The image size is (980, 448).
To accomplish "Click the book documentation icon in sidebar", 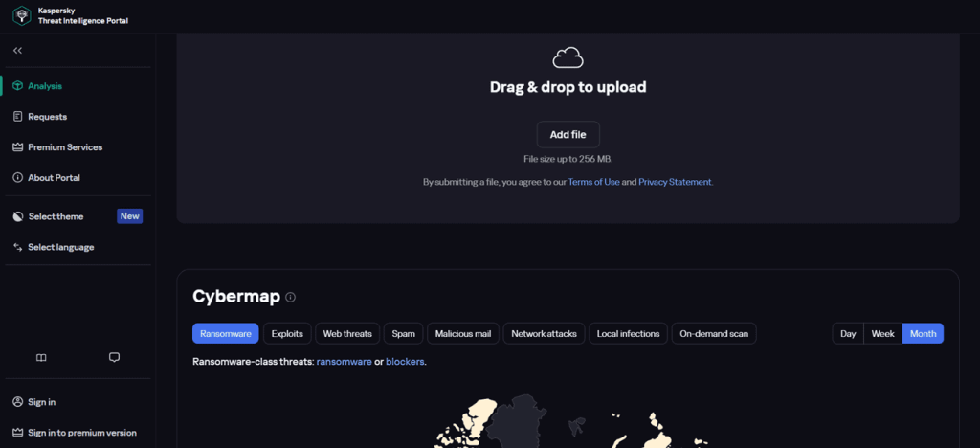I will (x=41, y=357).
